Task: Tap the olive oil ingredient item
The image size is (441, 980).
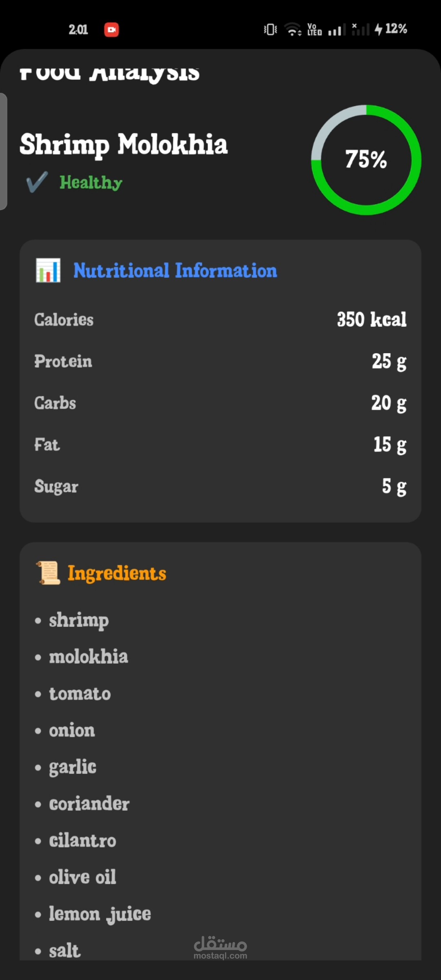Action: [x=82, y=877]
